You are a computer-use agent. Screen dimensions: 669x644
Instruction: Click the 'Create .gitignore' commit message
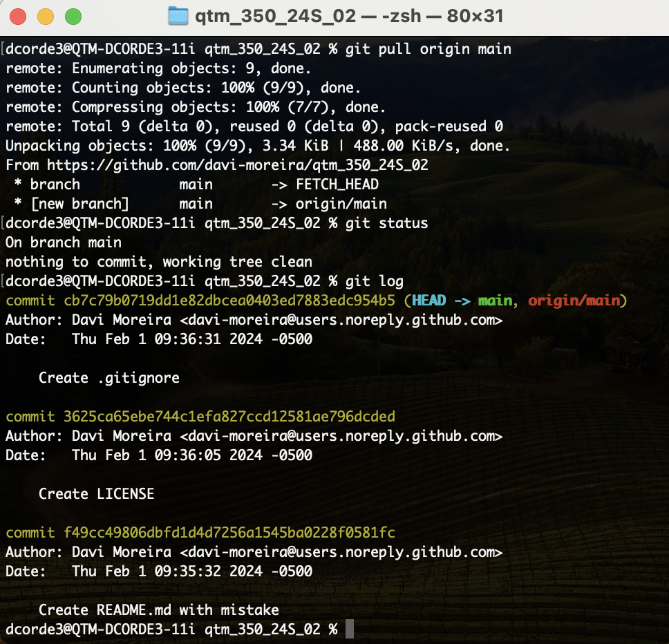pos(109,378)
